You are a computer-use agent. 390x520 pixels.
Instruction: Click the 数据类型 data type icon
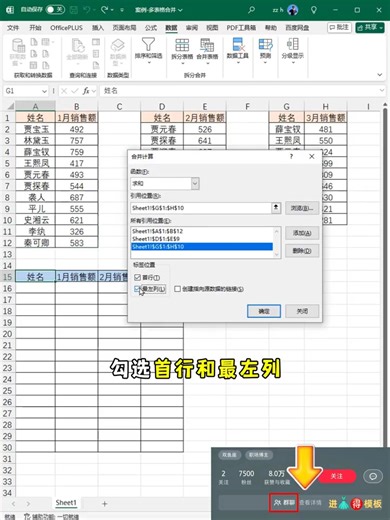pos(118,45)
